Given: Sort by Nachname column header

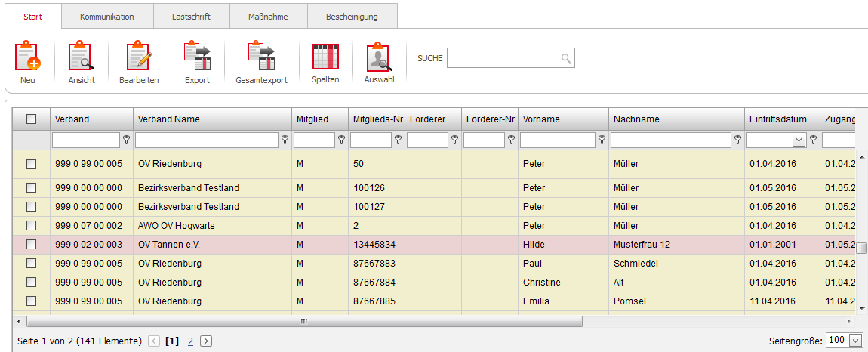Looking at the screenshot, I should (676, 119).
